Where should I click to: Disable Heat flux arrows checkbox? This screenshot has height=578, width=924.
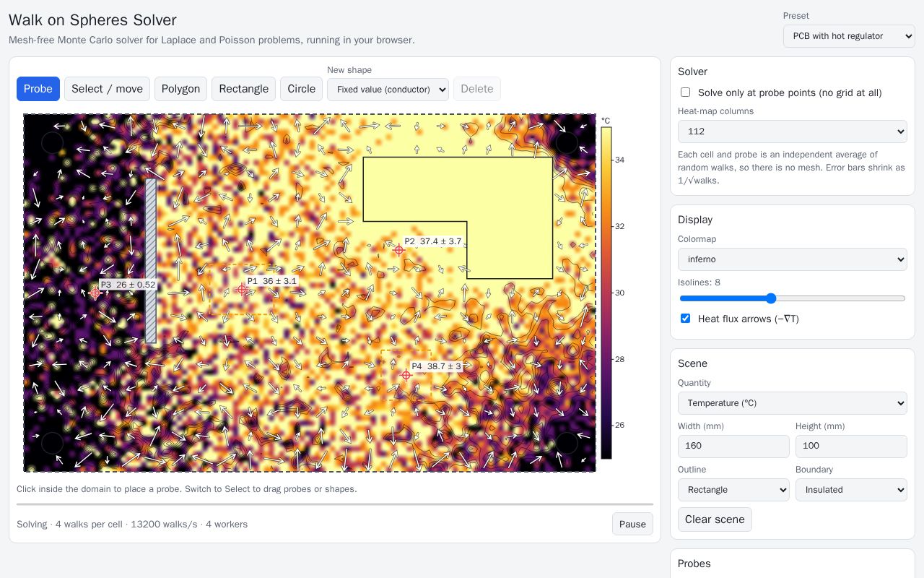click(685, 319)
